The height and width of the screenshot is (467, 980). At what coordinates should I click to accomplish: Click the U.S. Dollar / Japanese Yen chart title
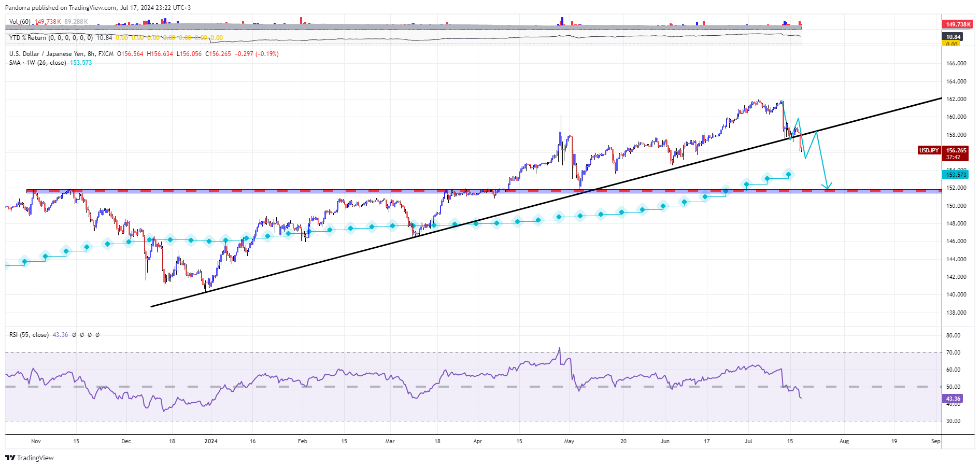[x=61, y=54]
